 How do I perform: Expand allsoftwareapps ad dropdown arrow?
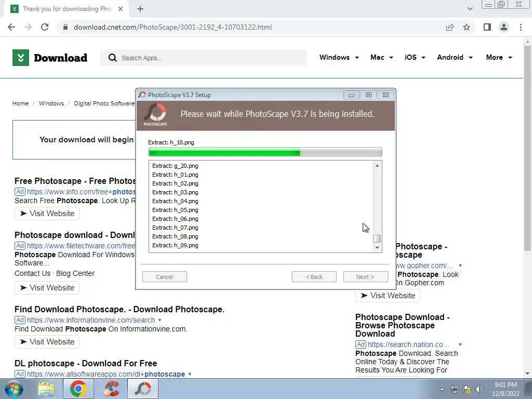point(190,374)
